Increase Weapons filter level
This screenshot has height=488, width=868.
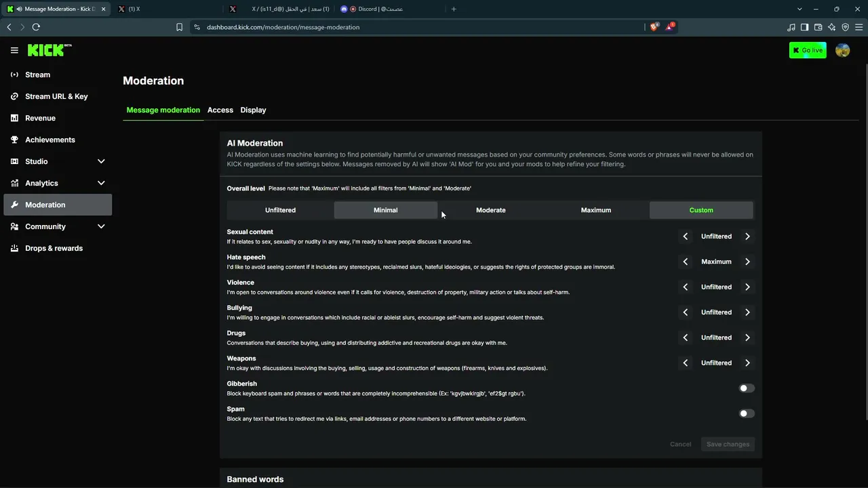[x=747, y=363]
